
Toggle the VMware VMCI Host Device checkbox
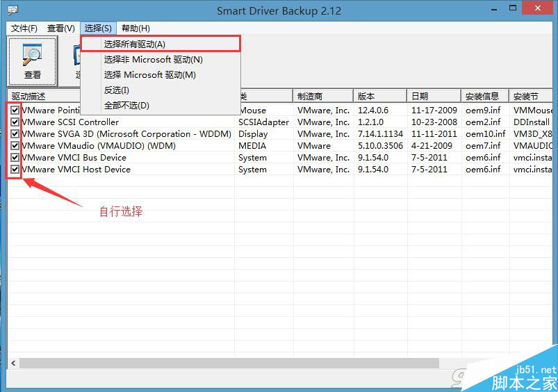15,169
